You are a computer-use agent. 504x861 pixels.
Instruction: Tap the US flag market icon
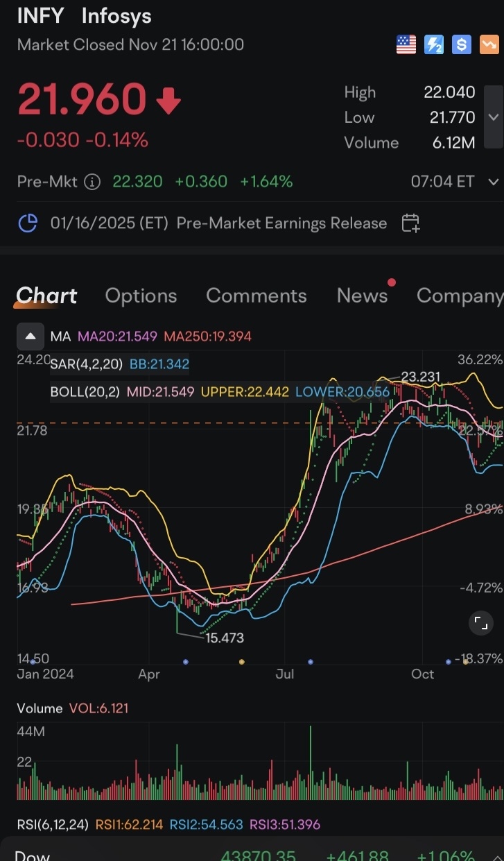pos(406,45)
